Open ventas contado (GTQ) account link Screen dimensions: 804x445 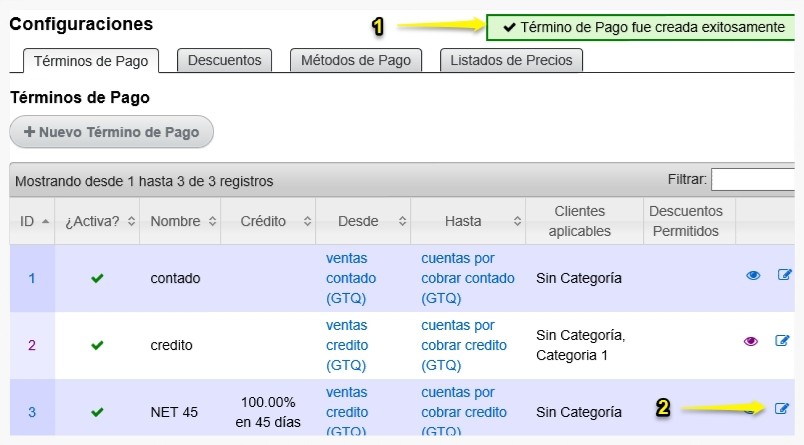click(x=351, y=278)
